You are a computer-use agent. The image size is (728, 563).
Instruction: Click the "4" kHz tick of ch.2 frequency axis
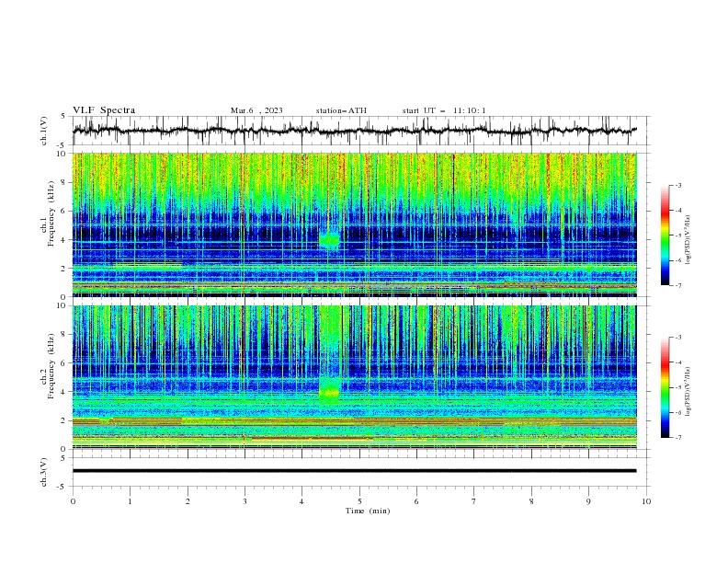tap(64, 392)
